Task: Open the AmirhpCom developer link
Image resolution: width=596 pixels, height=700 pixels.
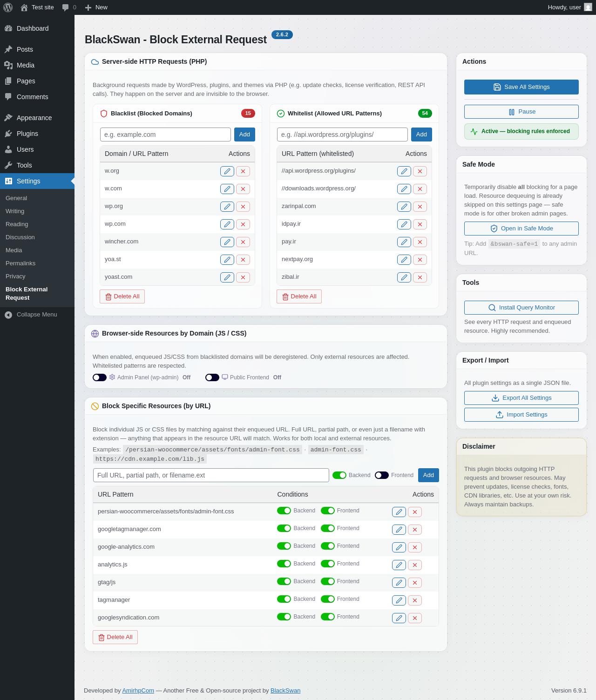Action: tap(138, 691)
